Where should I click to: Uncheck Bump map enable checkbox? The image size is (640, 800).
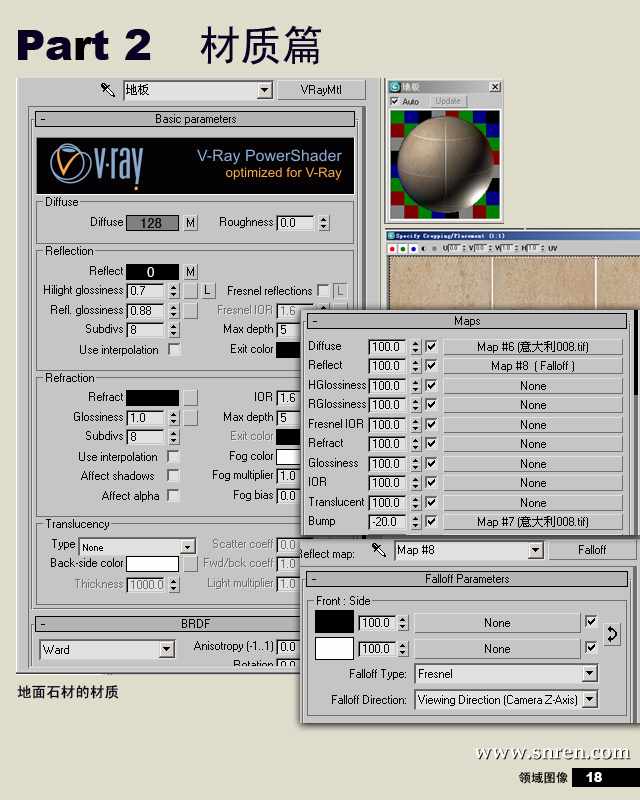[x=431, y=521]
